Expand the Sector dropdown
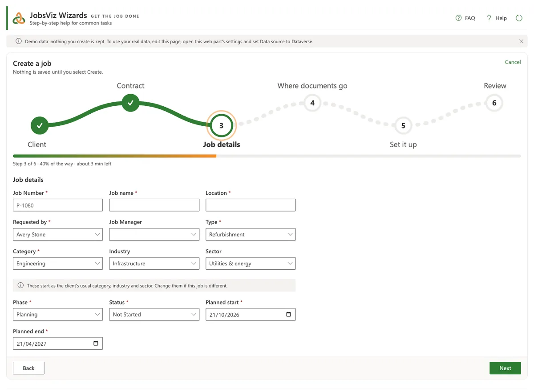The width and height of the screenshot is (534, 392). (251, 264)
